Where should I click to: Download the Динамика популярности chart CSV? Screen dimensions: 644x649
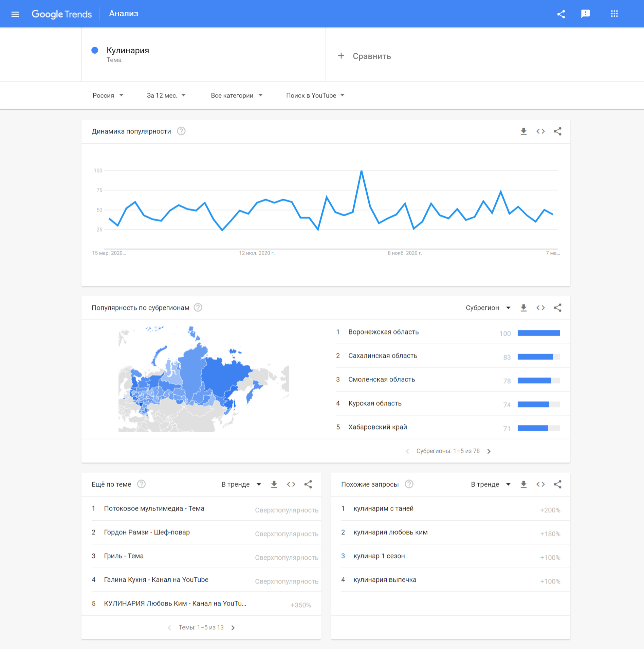point(523,131)
